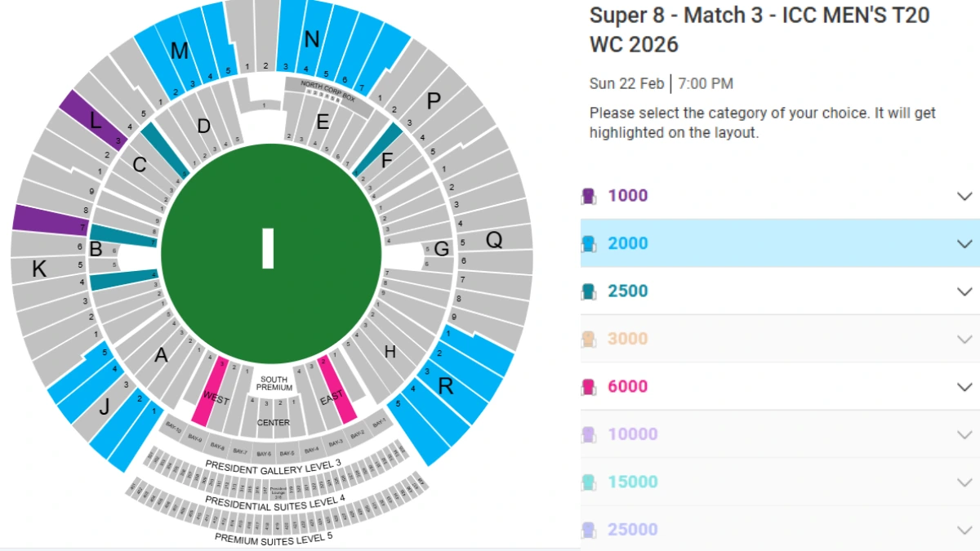Click the blue seat icon for 2000
Viewport: 980px width, 551px height.
[x=588, y=243]
